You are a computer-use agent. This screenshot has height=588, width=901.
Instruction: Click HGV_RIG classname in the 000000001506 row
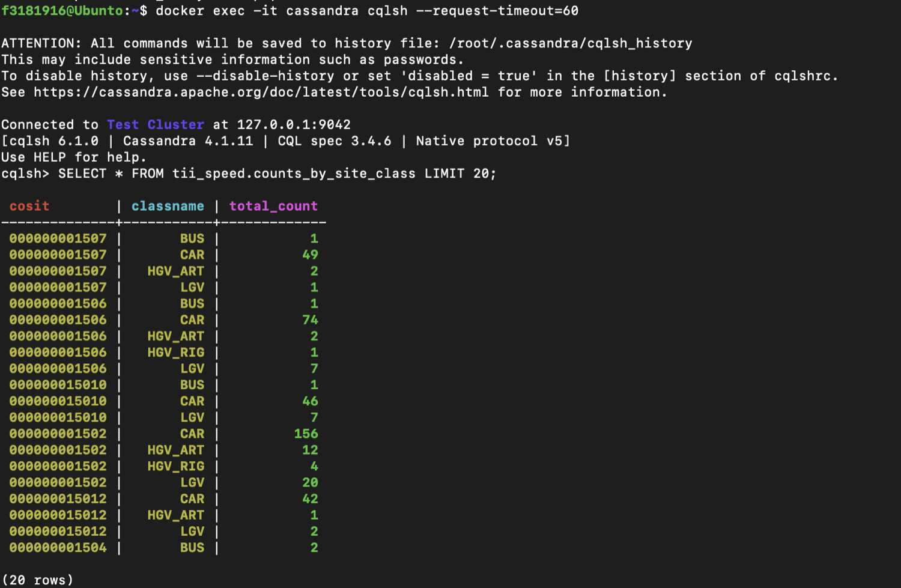[x=176, y=352]
